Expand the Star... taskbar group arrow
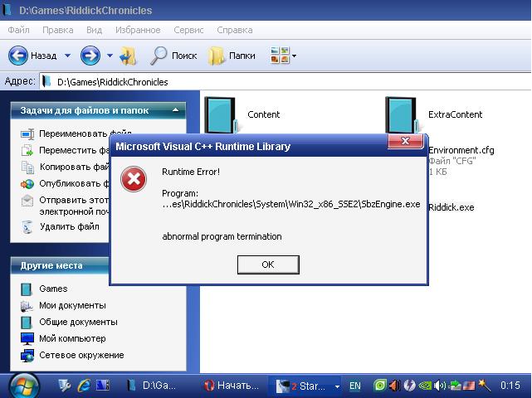The height and width of the screenshot is (398, 532). click(x=337, y=386)
